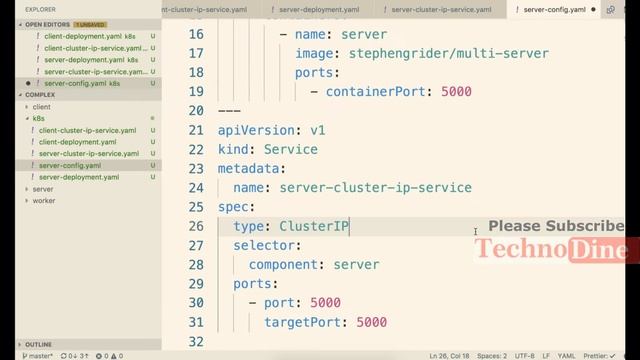640x360 pixels.
Task: Select the server-config.yaml editor tab
Action: (554, 9)
